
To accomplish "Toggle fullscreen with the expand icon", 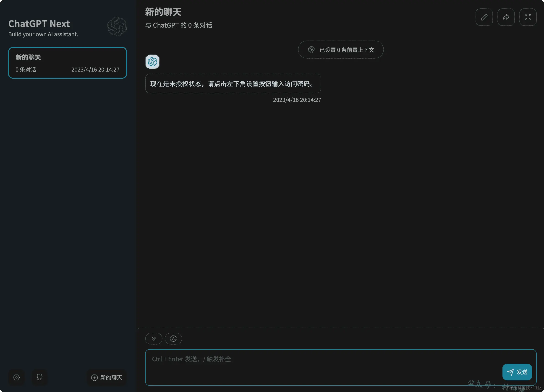I will 528,17.
